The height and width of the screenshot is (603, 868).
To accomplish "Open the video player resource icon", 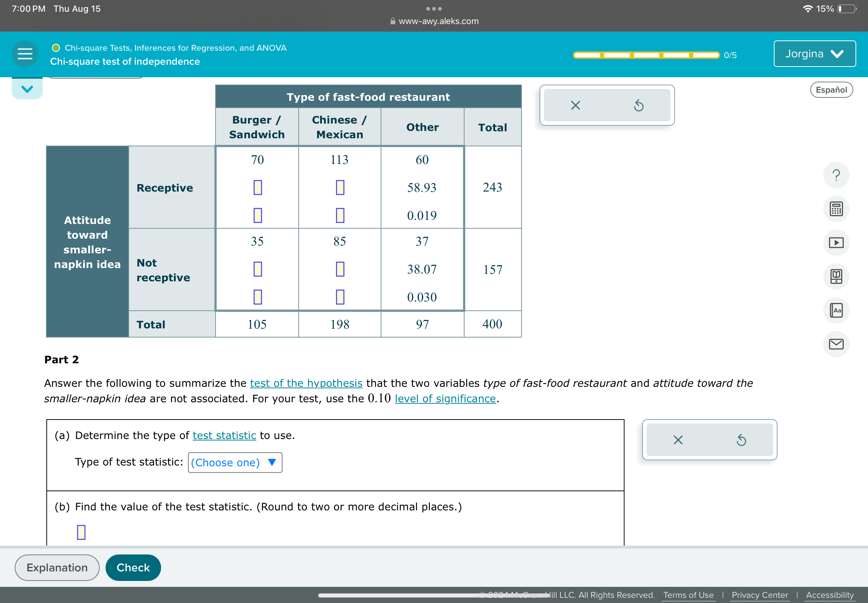I will pyautogui.click(x=836, y=243).
